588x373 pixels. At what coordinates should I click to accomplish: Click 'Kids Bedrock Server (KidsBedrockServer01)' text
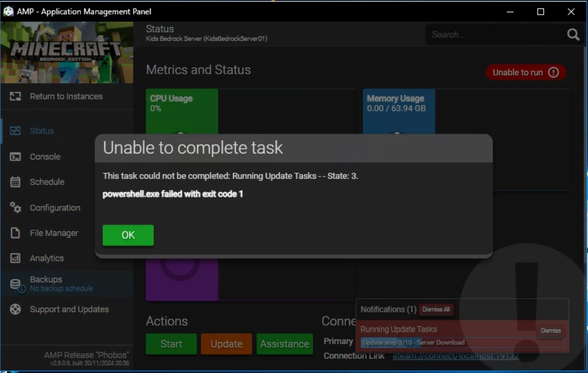click(206, 39)
